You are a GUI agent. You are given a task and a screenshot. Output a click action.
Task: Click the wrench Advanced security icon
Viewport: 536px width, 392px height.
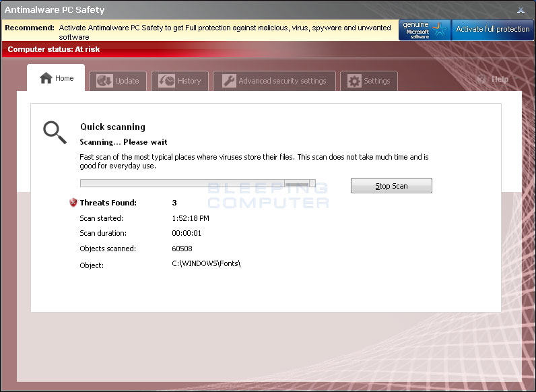coord(229,81)
